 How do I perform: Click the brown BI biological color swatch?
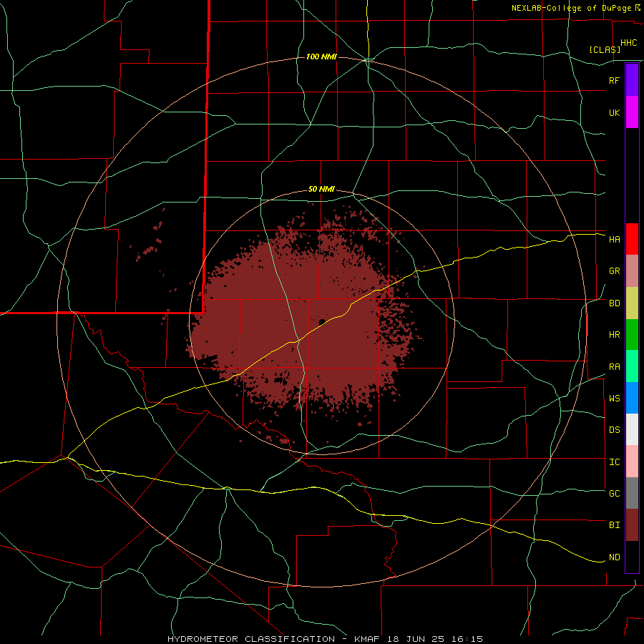(x=632, y=525)
